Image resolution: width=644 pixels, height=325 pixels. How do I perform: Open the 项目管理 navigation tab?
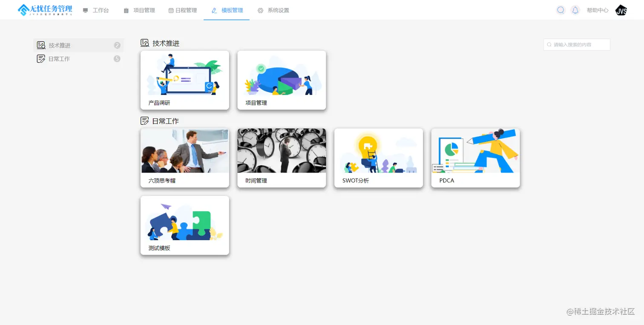(x=139, y=10)
